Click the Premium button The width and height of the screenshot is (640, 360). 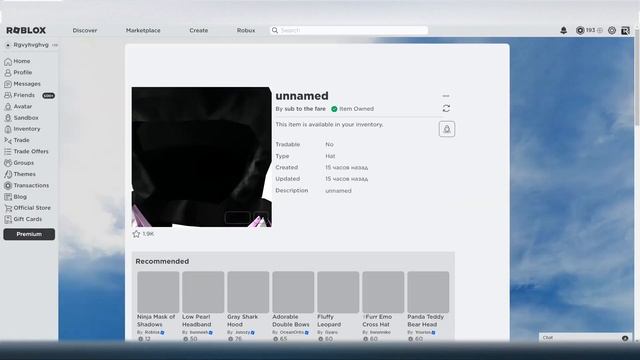click(29, 234)
